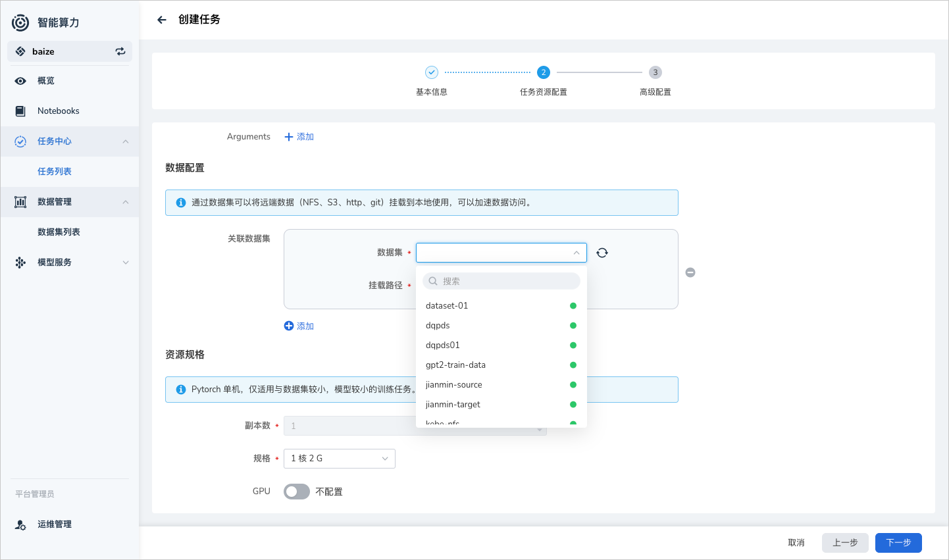
Task: Open 模型服务 menu item
Action: [70, 263]
